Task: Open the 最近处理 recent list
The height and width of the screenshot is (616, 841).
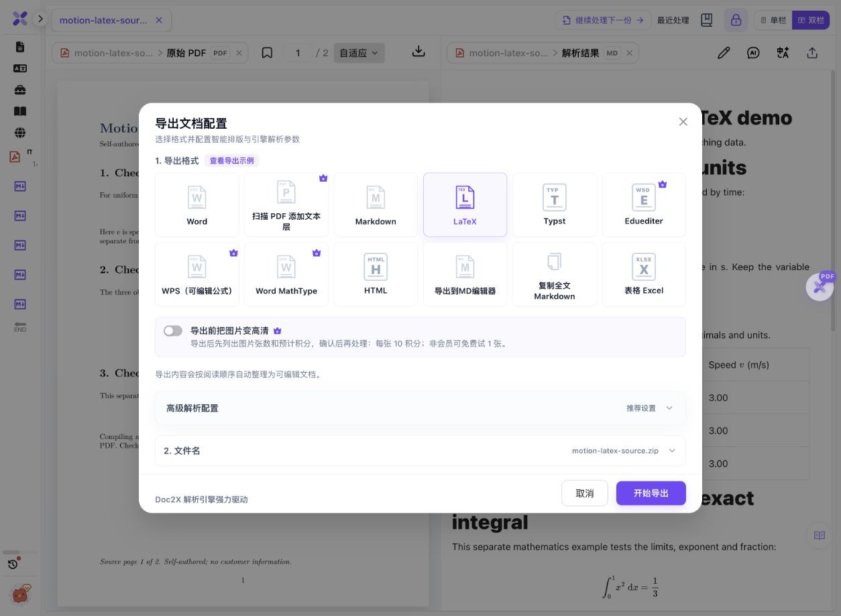Action: pyautogui.click(x=673, y=20)
